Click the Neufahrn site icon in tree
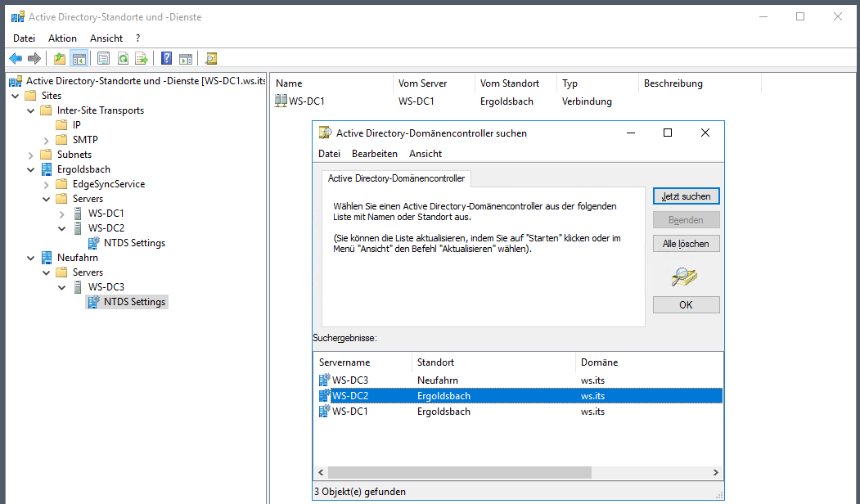Screen dimensions: 860x504 pyautogui.click(x=47, y=257)
